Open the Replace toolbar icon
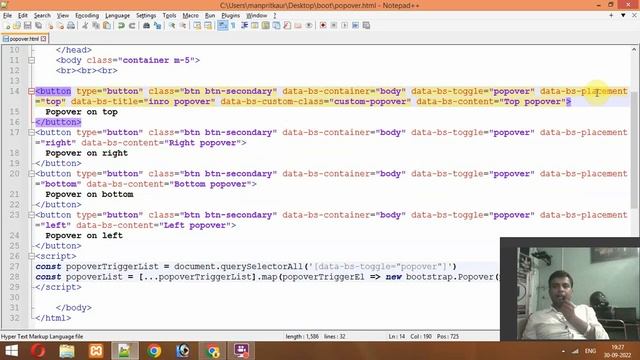This screenshot has width=640, height=360. [x=157, y=25]
